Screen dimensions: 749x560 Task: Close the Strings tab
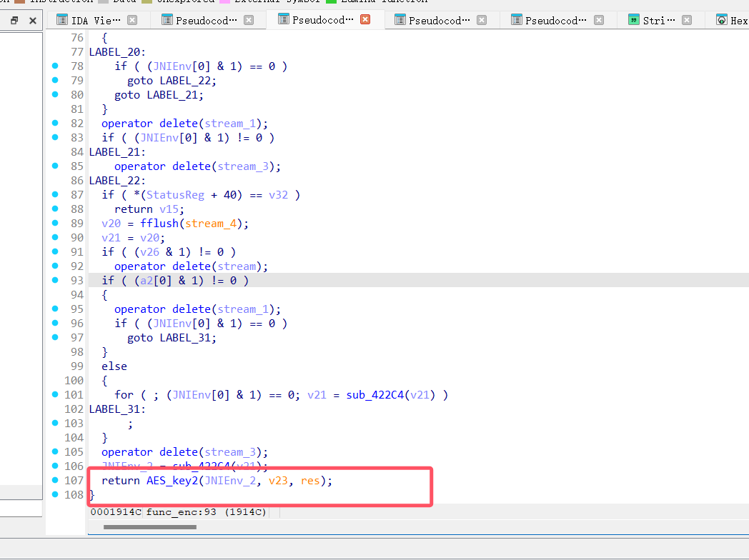686,20
